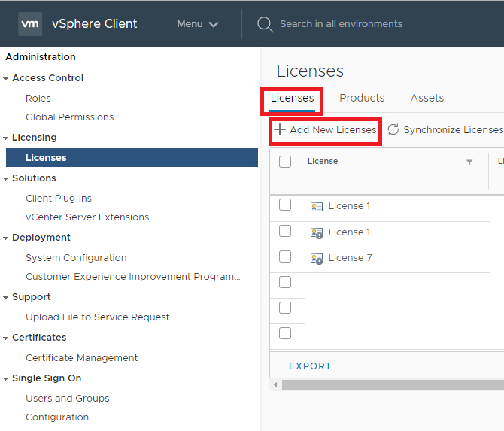Open vCenter Server Extensions
Viewport: 504px width, 431px height.
87,217
